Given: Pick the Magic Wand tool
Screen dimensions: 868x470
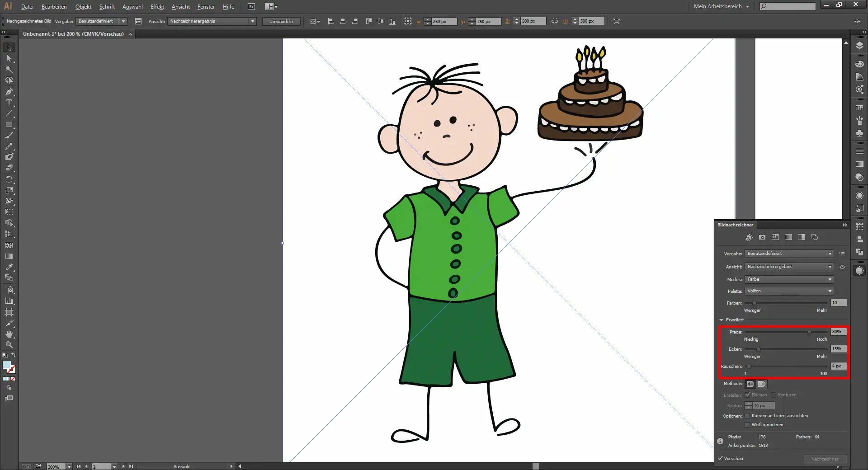Looking at the screenshot, I should [9, 69].
